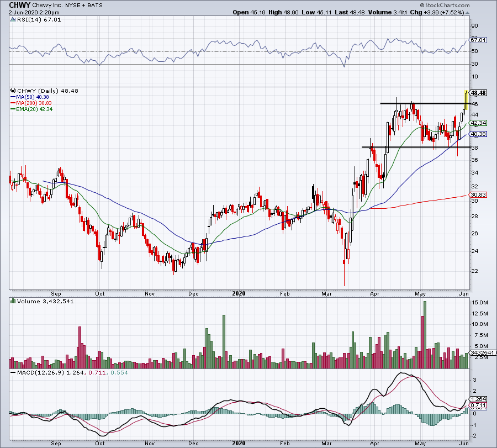
Task: Click the 1.264 MACD tag on axis
Action: tap(478, 399)
